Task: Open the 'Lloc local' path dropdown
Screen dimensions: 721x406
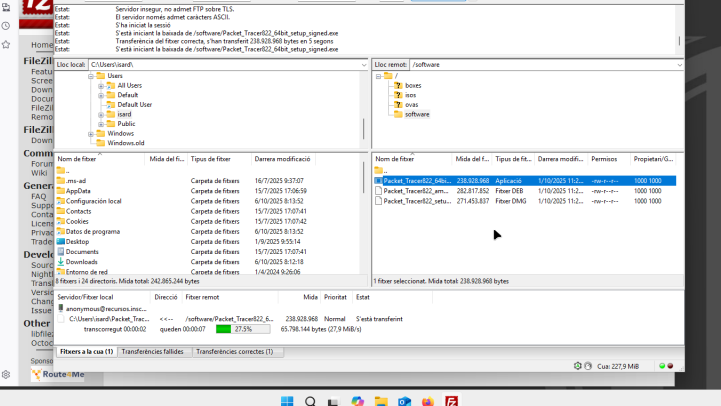Action: click(x=363, y=64)
